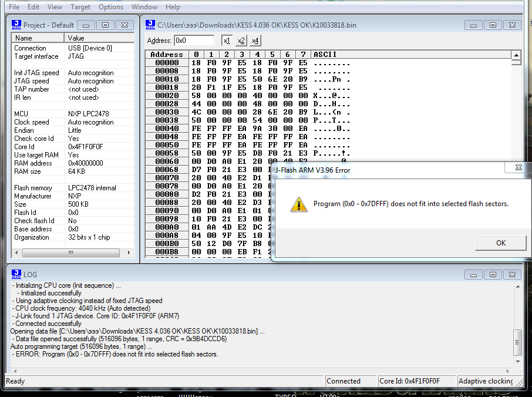Maximize the K10033818.bin data window
Image resolution: width=532 pixels, height=397 pixels.
pos(493,25)
